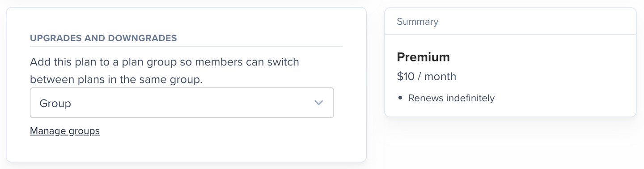644x169 pixels.
Task: Click inside the Summary card body
Action: 510,76
